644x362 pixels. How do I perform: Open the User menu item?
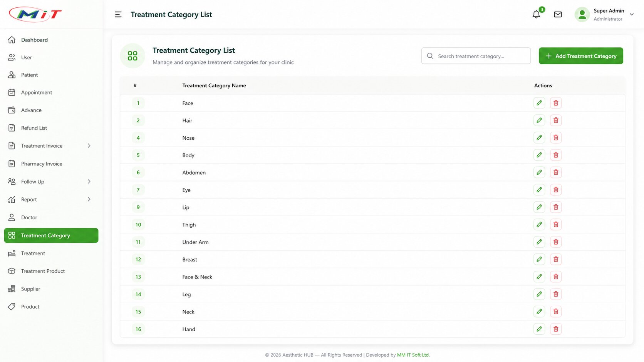(51, 57)
